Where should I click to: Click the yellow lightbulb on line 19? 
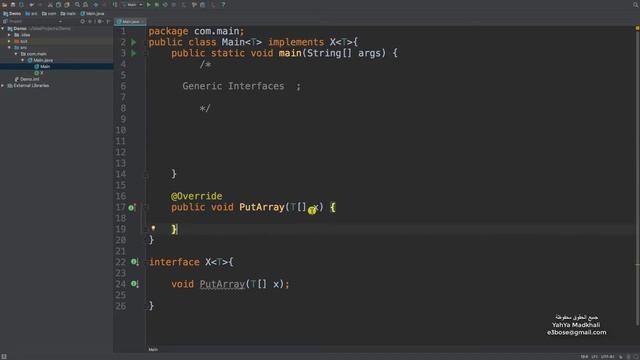[153, 228]
